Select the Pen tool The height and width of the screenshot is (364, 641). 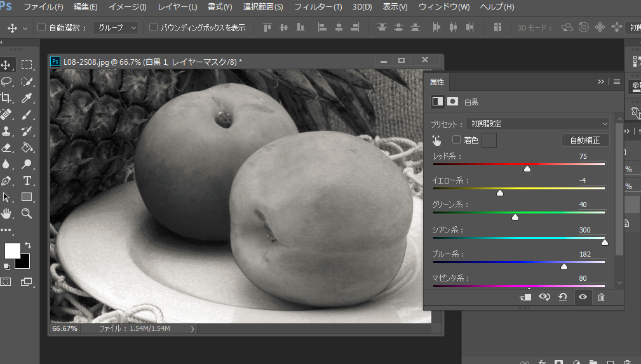tap(6, 180)
